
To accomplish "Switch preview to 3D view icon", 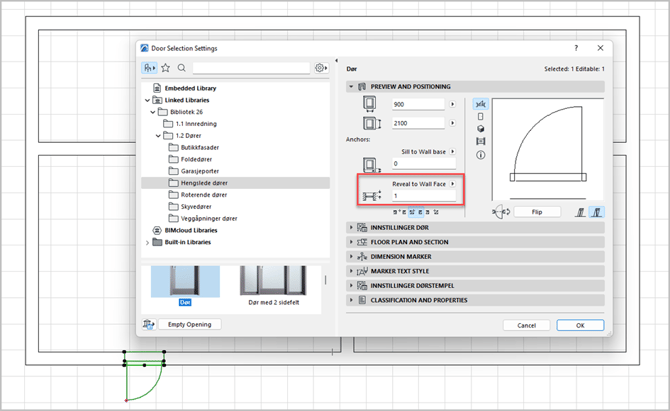I will (x=480, y=129).
